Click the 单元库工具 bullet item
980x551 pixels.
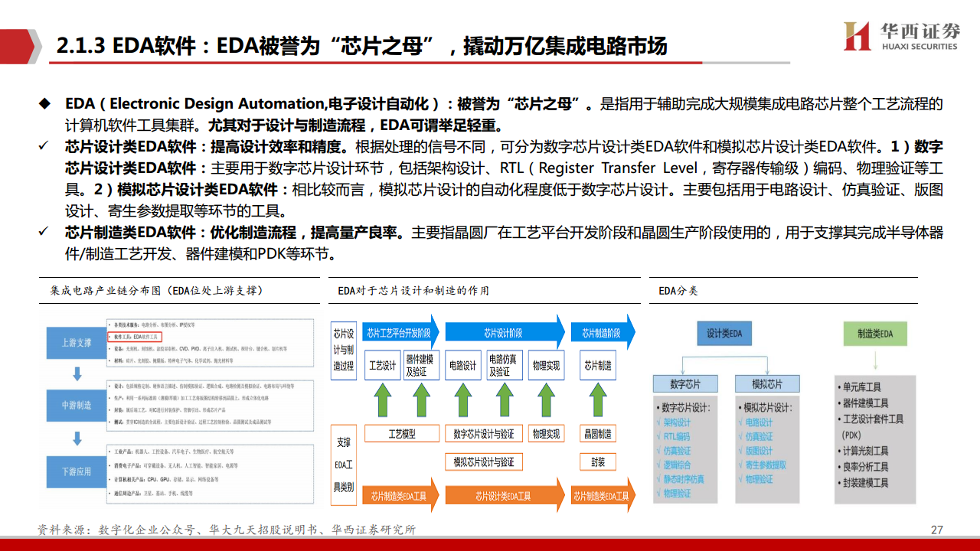(x=858, y=387)
